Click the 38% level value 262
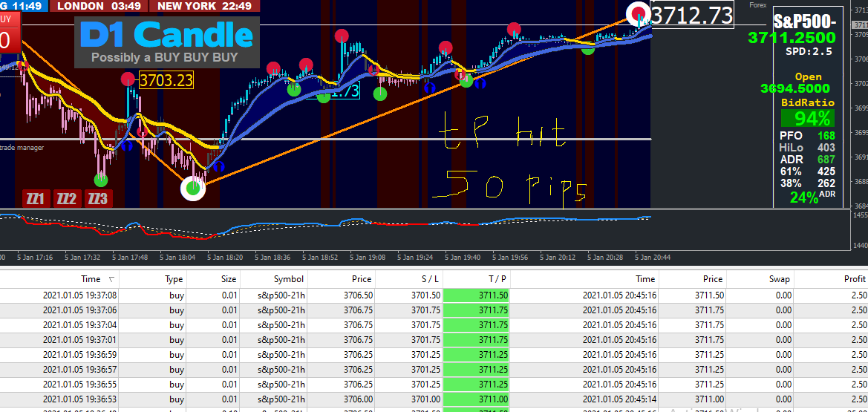Image resolution: width=868 pixels, height=412 pixels. pyautogui.click(x=826, y=183)
